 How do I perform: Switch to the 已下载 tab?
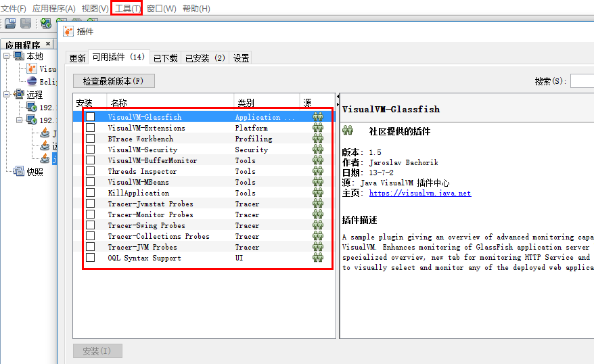[166, 58]
